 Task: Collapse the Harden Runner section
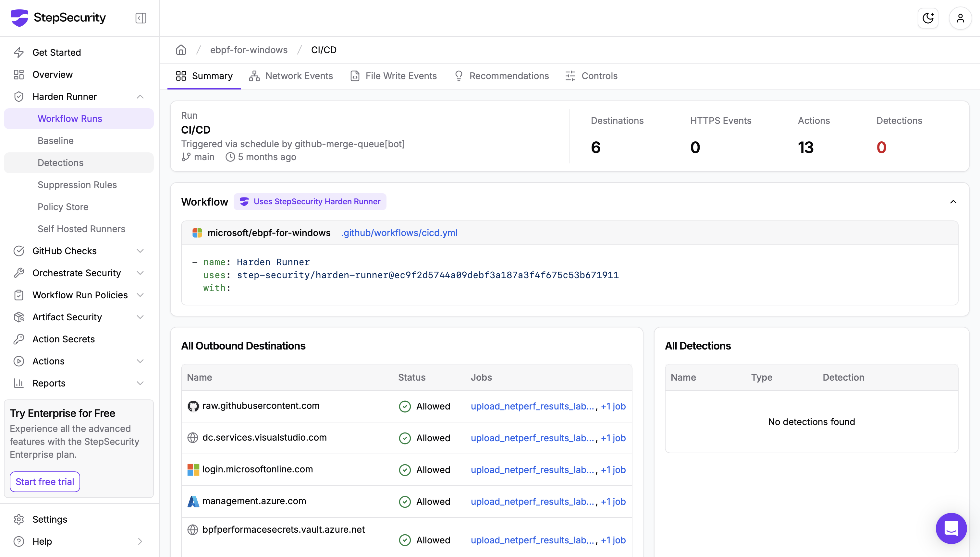click(x=140, y=97)
